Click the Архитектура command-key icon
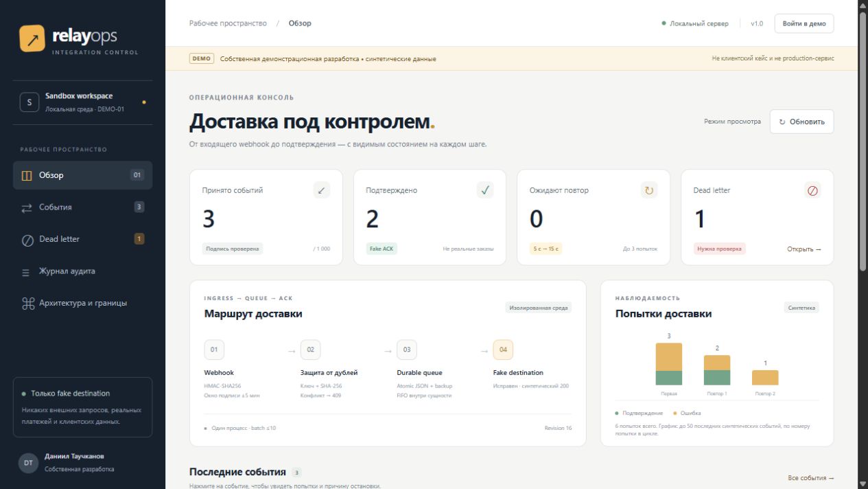Image resolution: width=868 pixels, height=489 pixels. pyautogui.click(x=27, y=304)
